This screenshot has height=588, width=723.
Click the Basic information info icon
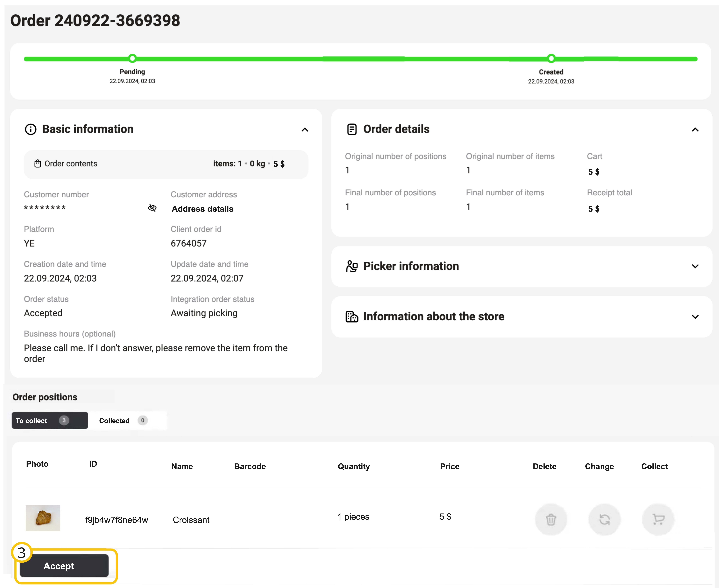(31, 129)
